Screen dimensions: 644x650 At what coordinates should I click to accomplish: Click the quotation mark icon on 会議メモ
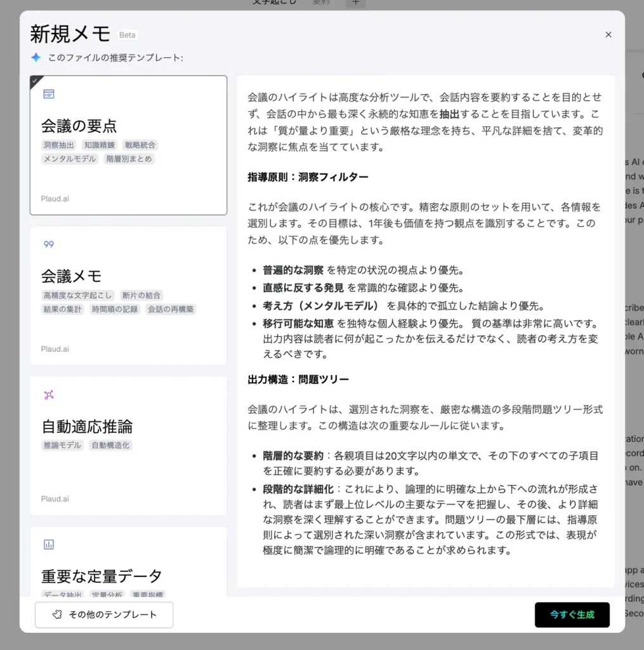coord(49,244)
